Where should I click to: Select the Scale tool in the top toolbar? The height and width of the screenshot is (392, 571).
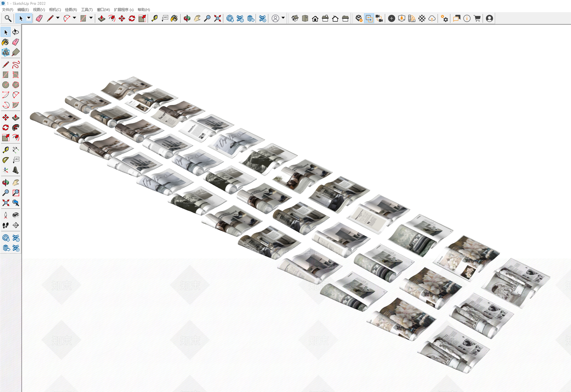(x=142, y=19)
